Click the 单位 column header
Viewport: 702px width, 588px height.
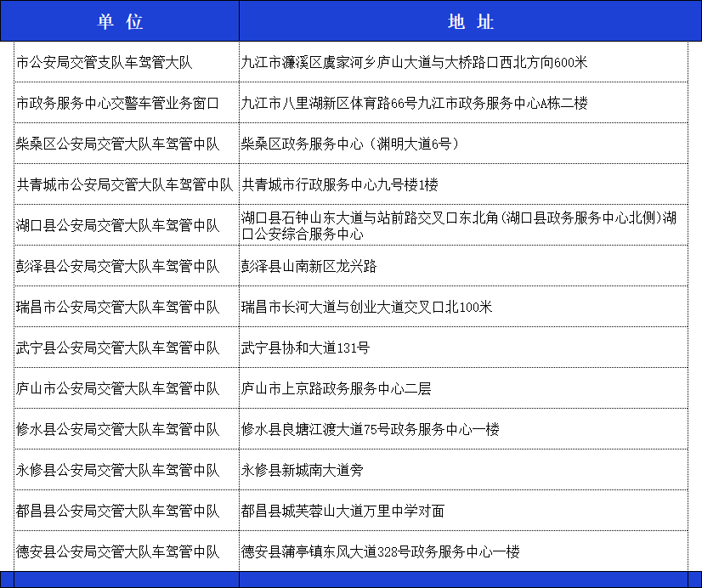[120, 21]
